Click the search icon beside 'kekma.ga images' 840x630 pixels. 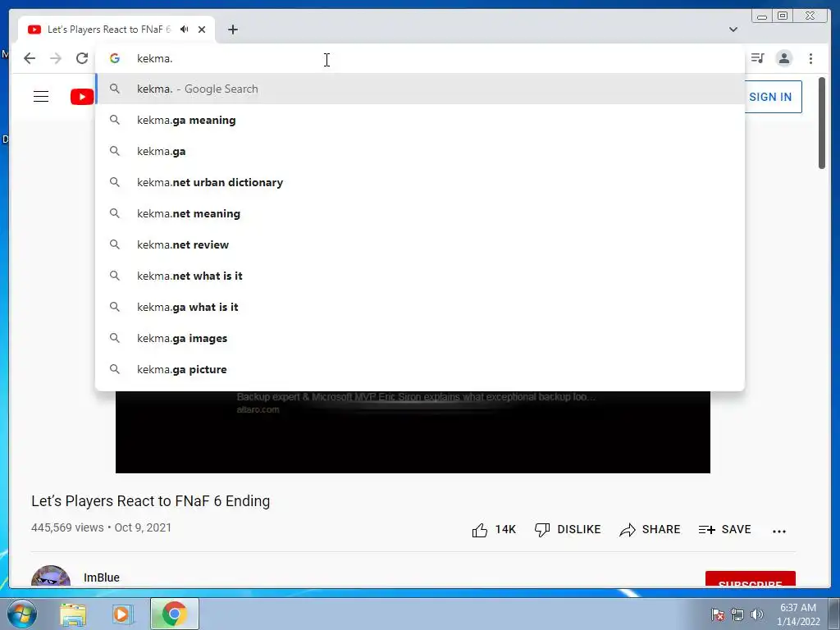(x=115, y=338)
